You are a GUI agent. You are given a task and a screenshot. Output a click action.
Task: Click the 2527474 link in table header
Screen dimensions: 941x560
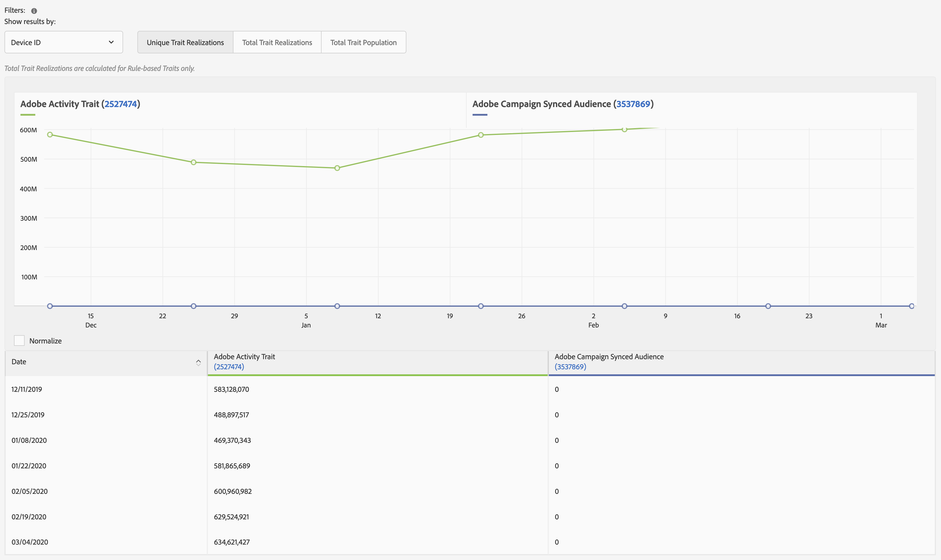229,367
